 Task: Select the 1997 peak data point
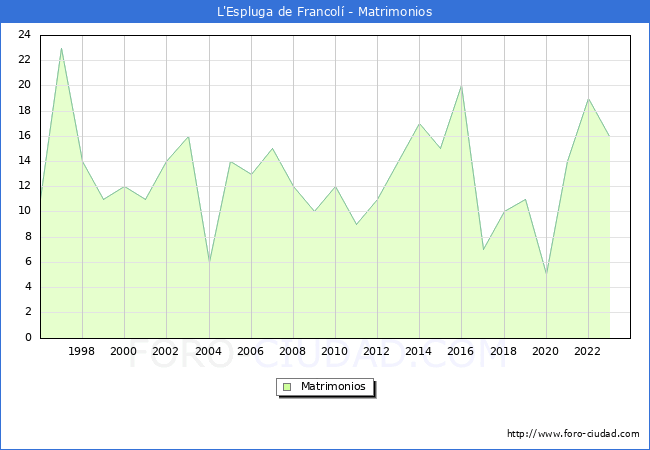click(61, 48)
